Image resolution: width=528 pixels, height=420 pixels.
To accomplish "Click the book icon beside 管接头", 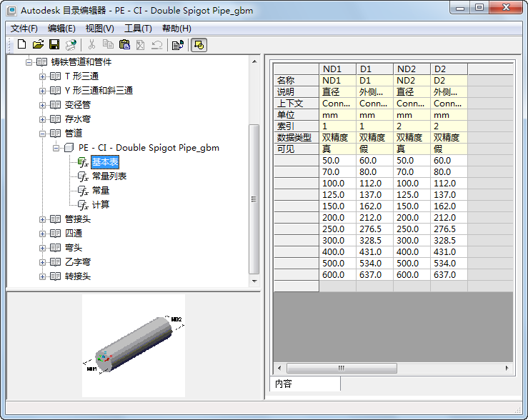I will coord(55,219).
